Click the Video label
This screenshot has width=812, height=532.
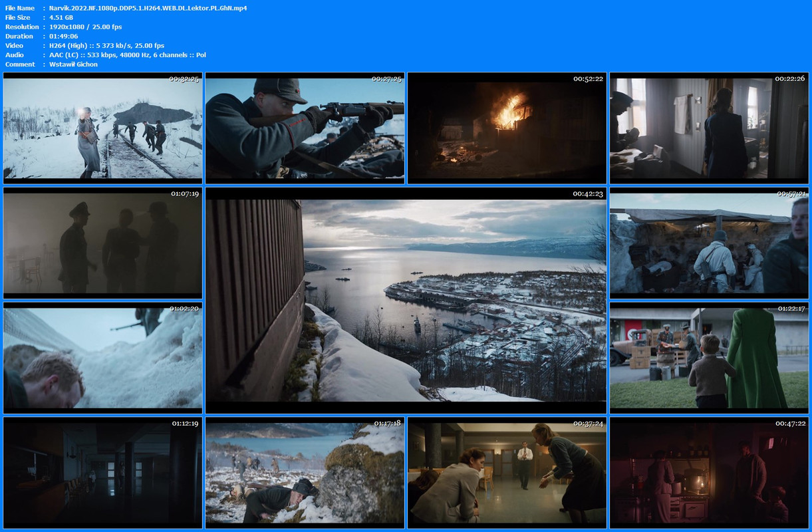(14, 45)
